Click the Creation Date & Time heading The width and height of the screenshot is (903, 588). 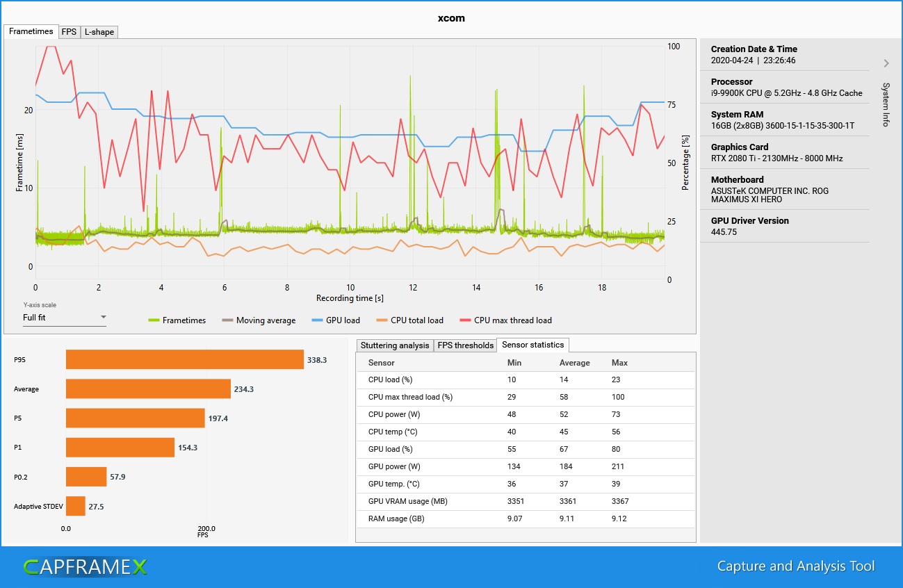point(754,49)
